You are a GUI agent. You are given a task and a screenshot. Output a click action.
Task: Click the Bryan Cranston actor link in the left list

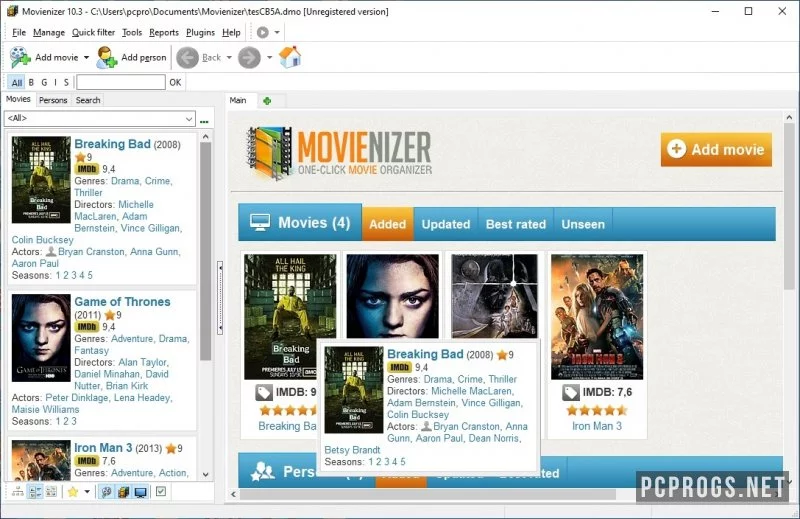click(91, 252)
